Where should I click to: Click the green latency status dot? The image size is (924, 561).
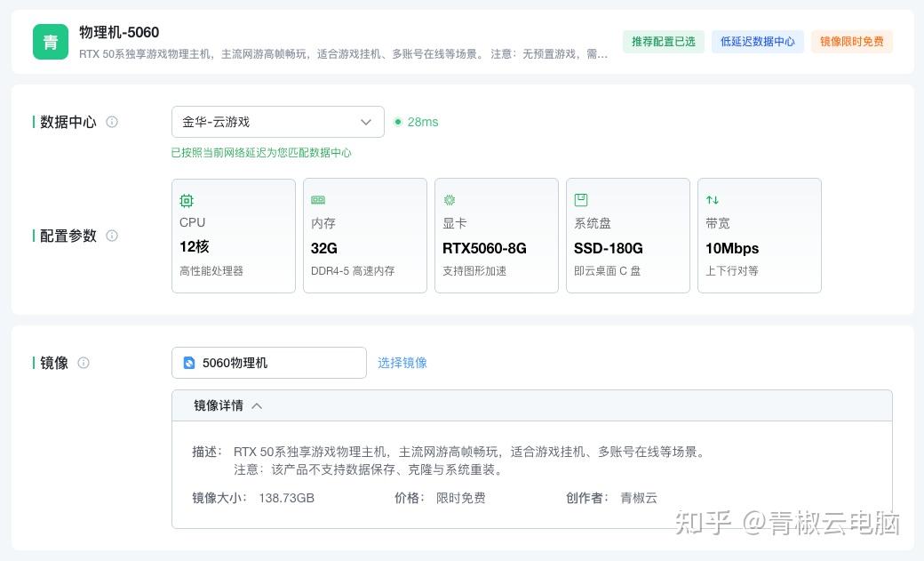click(x=398, y=122)
